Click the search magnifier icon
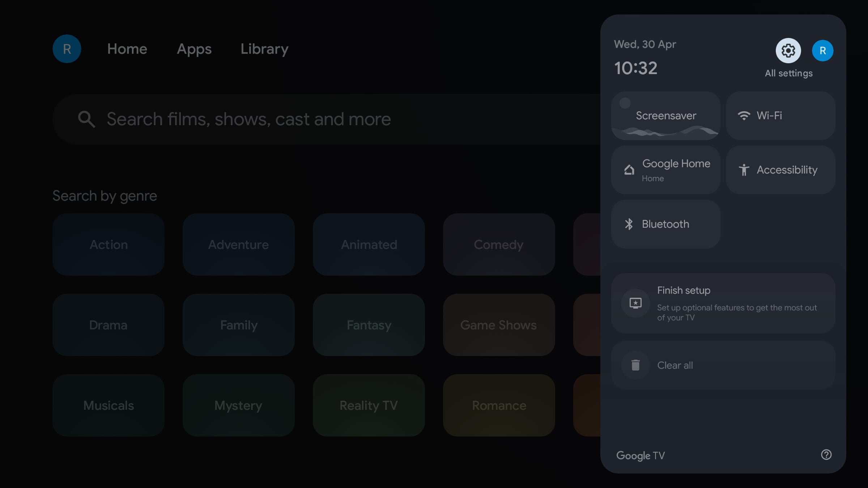Viewport: 868px width, 488px height. (x=86, y=119)
